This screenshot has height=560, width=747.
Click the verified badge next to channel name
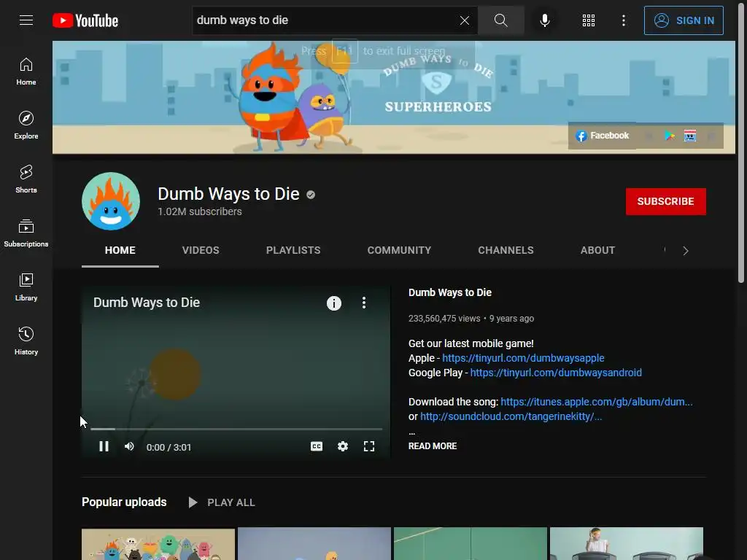tap(311, 195)
